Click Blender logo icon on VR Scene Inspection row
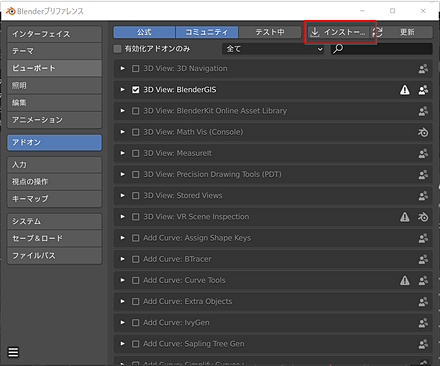Viewport: 440px width, 366px height. click(x=423, y=217)
